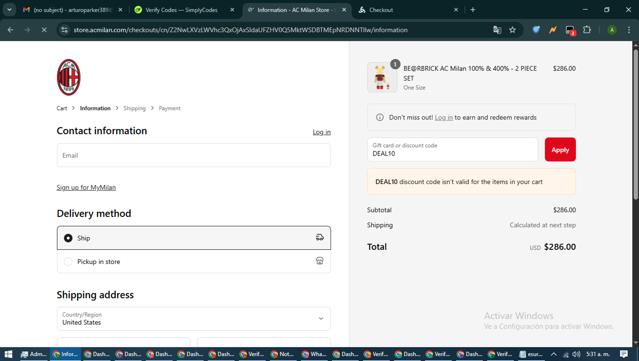639x361 pixels.
Task: Open the Windows notification center
Action: click(624, 354)
